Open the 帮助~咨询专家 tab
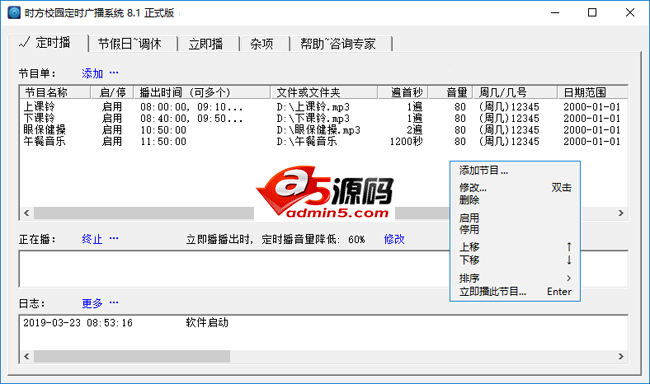The height and width of the screenshot is (384, 650). point(338,44)
